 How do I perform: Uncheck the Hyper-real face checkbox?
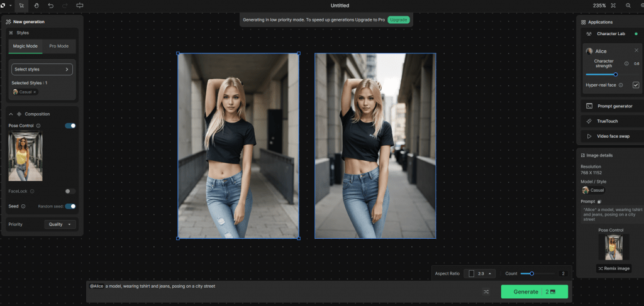(x=635, y=85)
